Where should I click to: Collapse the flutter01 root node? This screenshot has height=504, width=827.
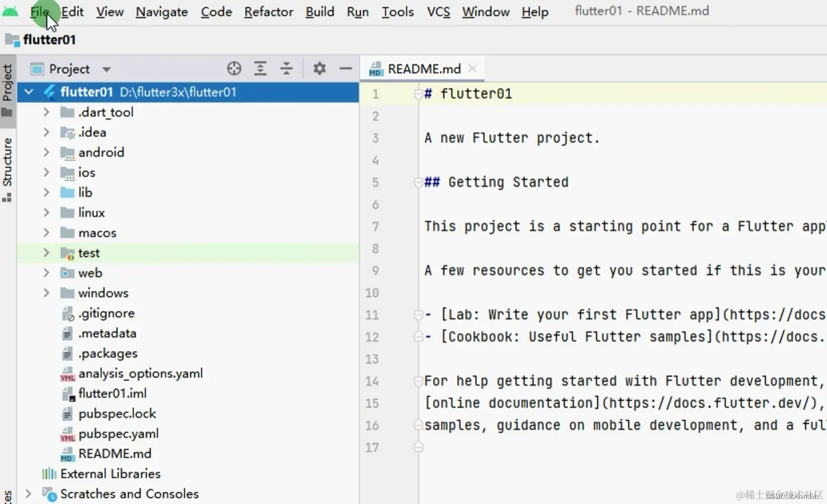click(29, 92)
